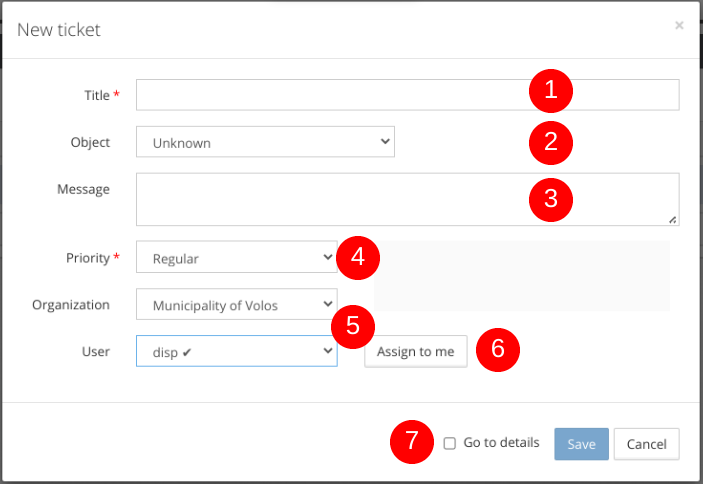Screen dimensions: 703x484
Task: Expand the User dropdown showing disp
Action: point(236,351)
